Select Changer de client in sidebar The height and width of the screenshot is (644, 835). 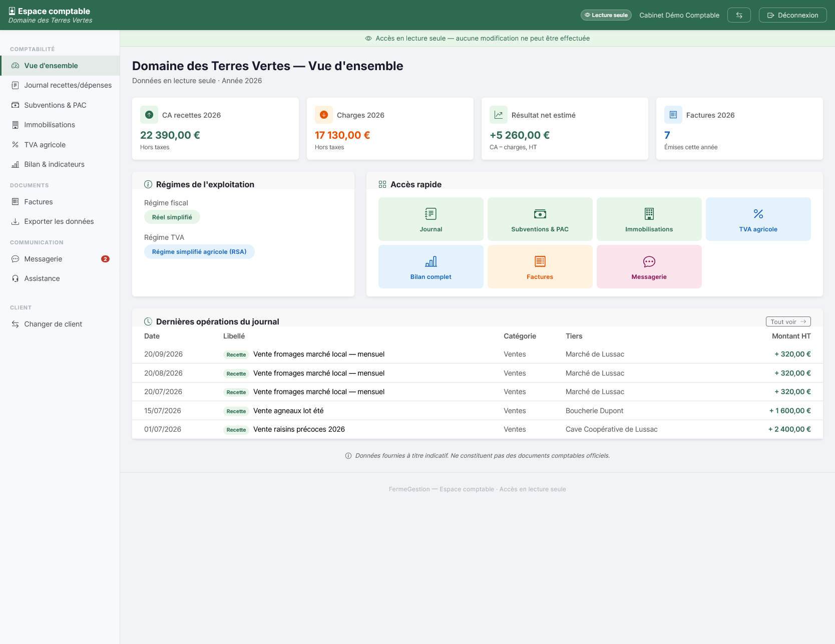coord(60,324)
